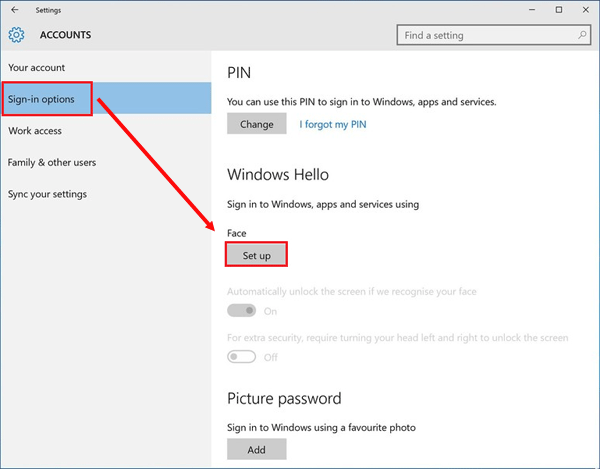The height and width of the screenshot is (469, 600).
Task: Click Set up button under Face
Action: 256,255
